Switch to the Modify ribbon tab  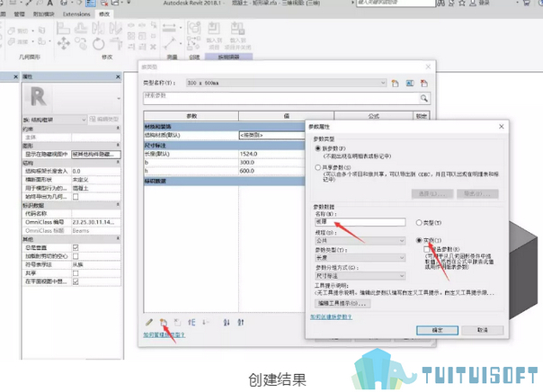tap(104, 14)
